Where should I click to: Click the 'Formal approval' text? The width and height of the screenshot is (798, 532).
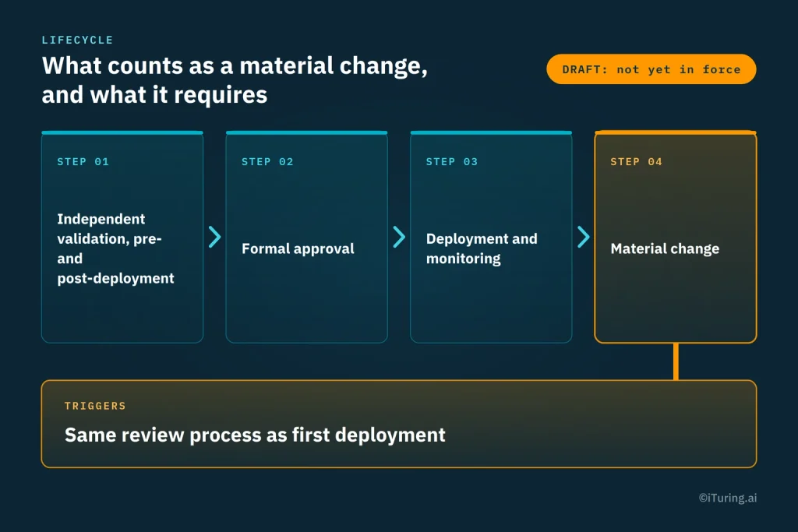point(298,248)
